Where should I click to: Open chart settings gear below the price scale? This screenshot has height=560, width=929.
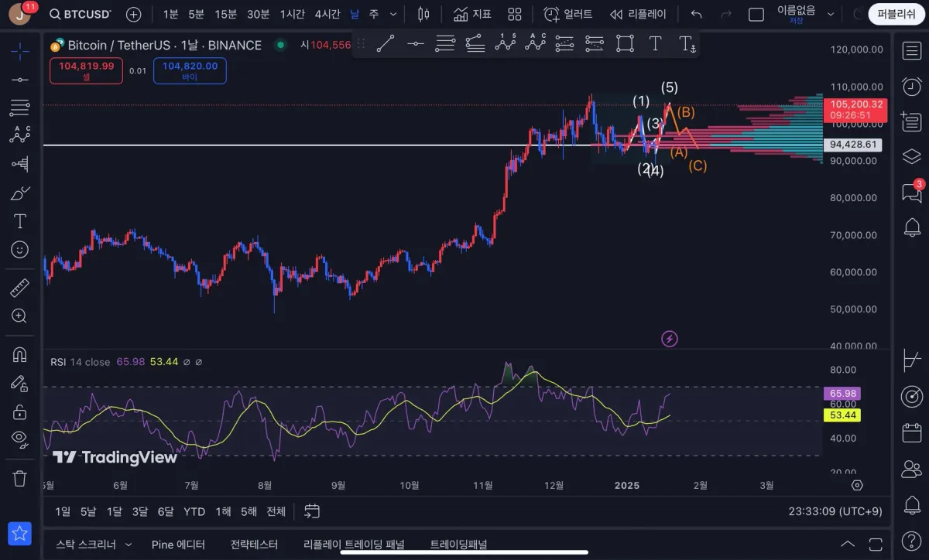tap(857, 485)
